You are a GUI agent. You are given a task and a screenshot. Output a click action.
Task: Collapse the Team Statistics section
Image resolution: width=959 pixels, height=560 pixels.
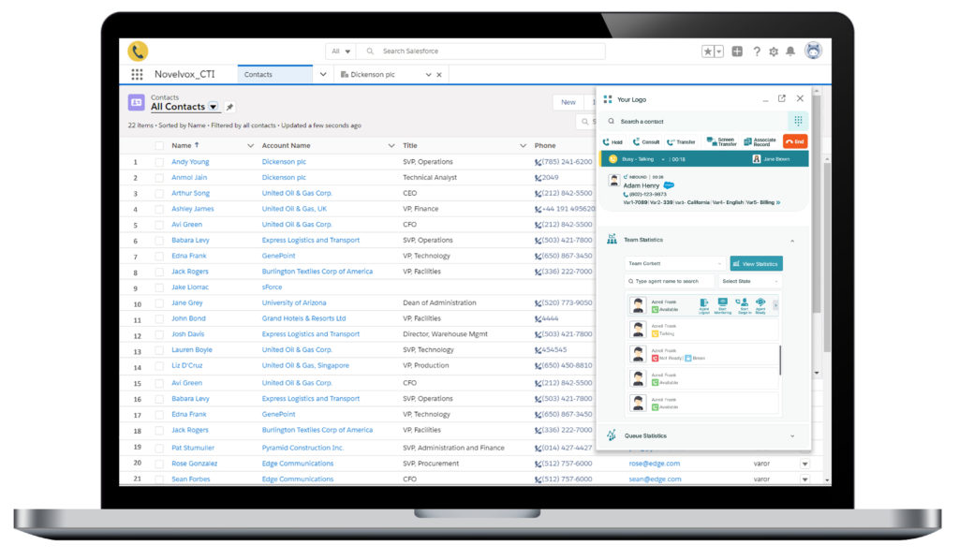[x=792, y=241]
